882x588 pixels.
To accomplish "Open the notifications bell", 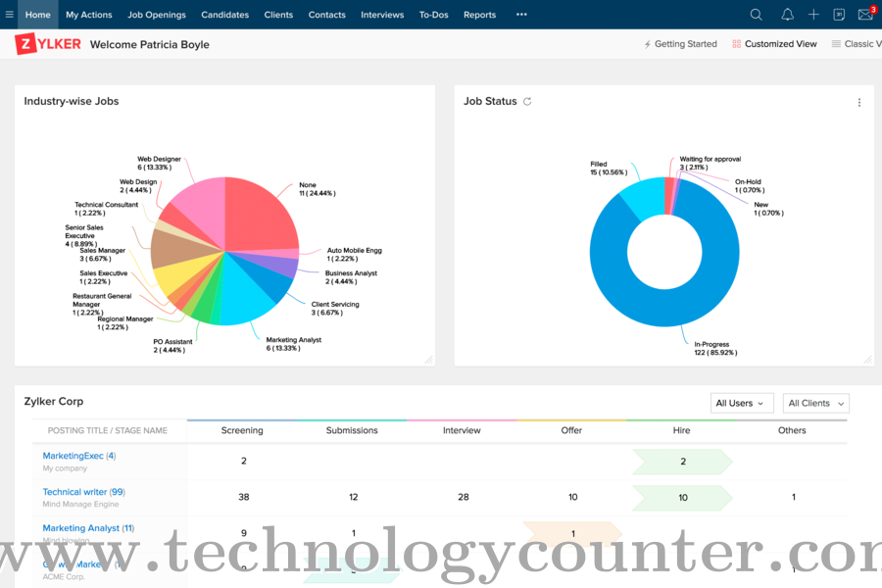I will pos(788,15).
